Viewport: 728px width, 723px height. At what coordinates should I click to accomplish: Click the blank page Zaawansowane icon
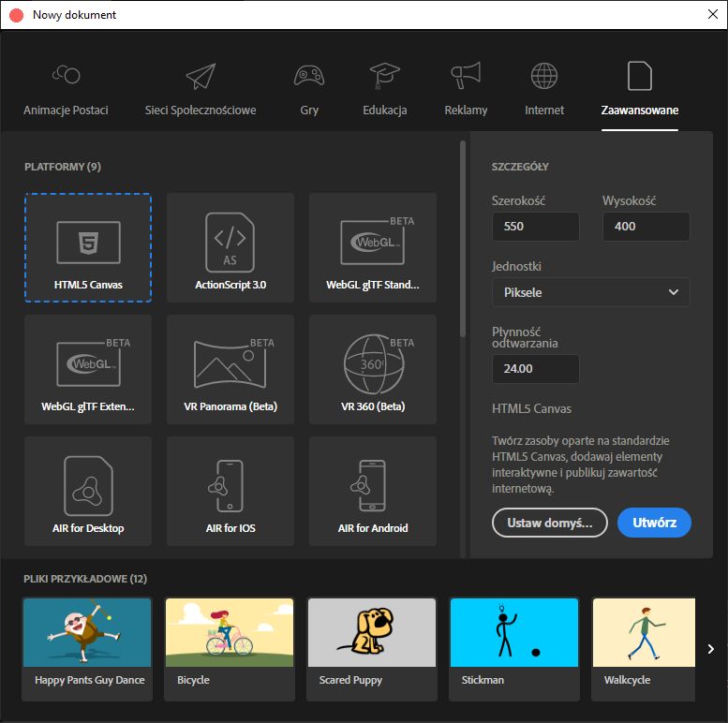click(639, 75)
